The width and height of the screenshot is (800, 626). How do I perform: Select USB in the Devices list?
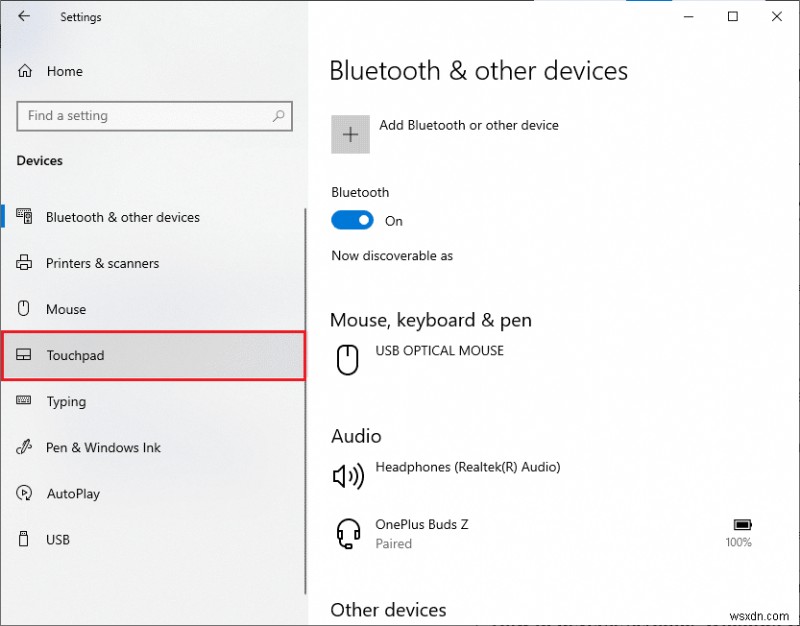(58, 540)
